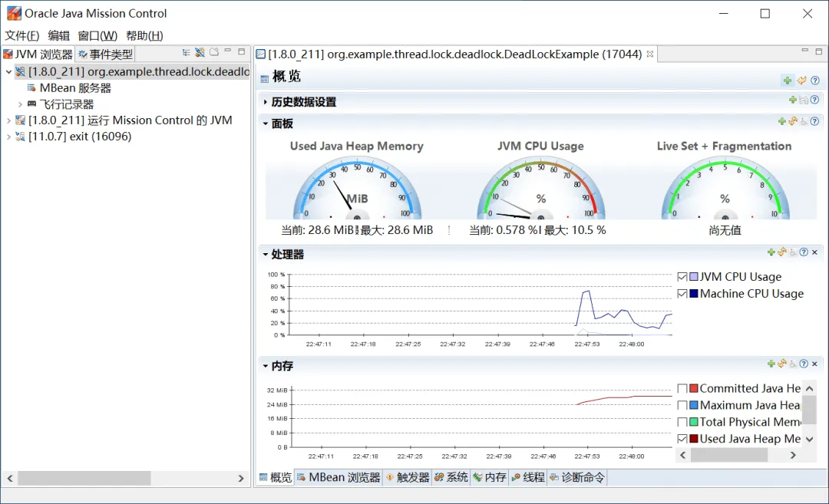Click the MBean 服务器 icon
The height and width of the screenshot is (504, 829).
click(31, 87)
